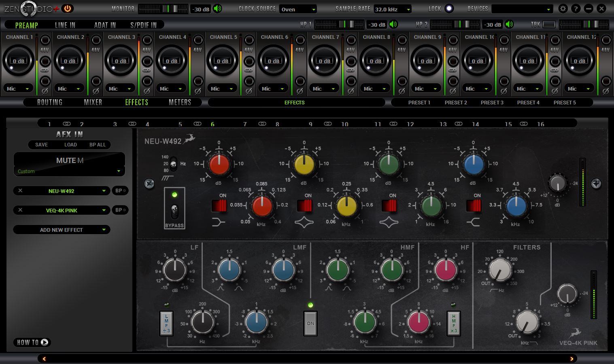Toggle the green band ON switch

point(389,206)
